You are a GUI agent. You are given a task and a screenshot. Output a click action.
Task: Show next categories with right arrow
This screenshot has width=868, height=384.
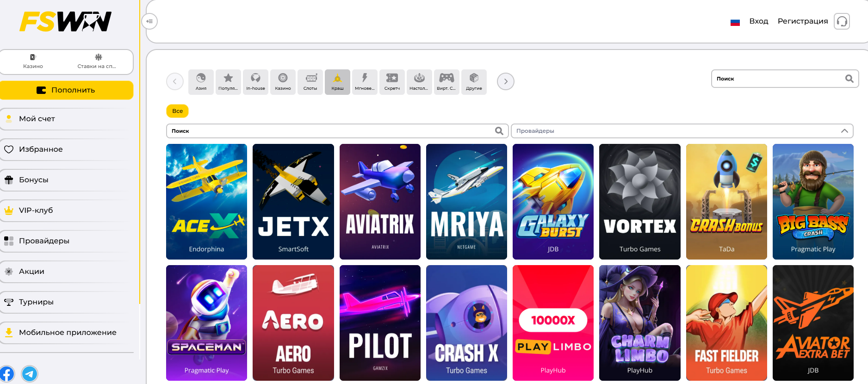[506, 81]
